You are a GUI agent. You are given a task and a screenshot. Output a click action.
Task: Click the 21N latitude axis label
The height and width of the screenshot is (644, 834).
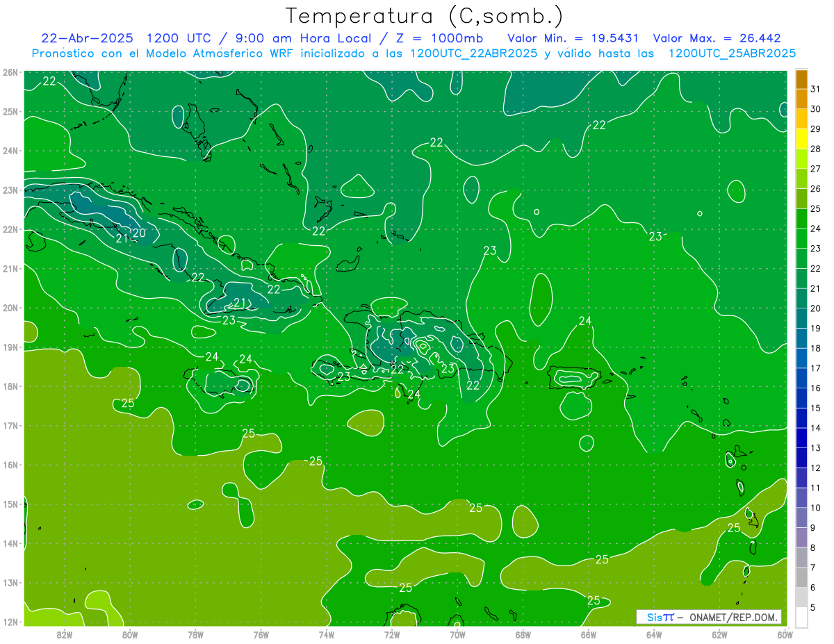coord(10,269)
